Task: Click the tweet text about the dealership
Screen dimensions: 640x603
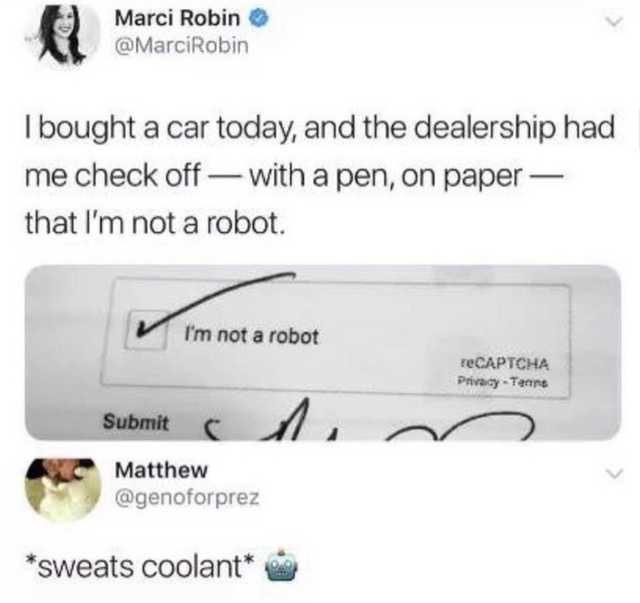Action: [320, 176]
